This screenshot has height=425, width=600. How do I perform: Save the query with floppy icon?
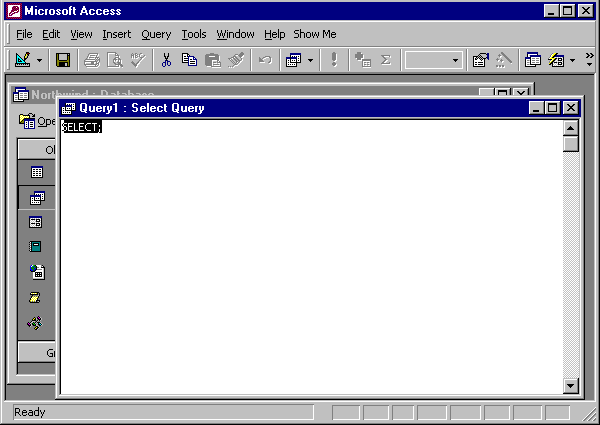(x=63, y=60)
